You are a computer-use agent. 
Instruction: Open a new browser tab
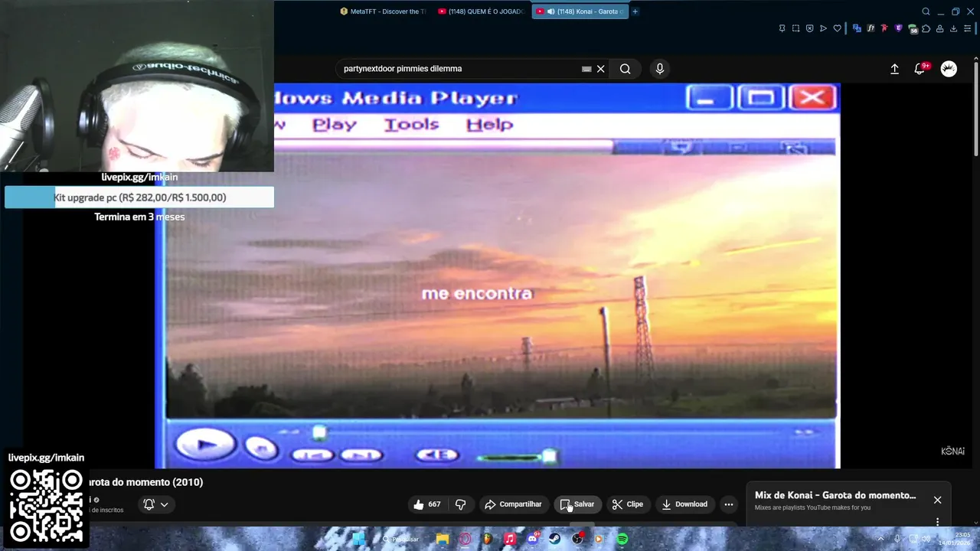(x=635, y=11)
